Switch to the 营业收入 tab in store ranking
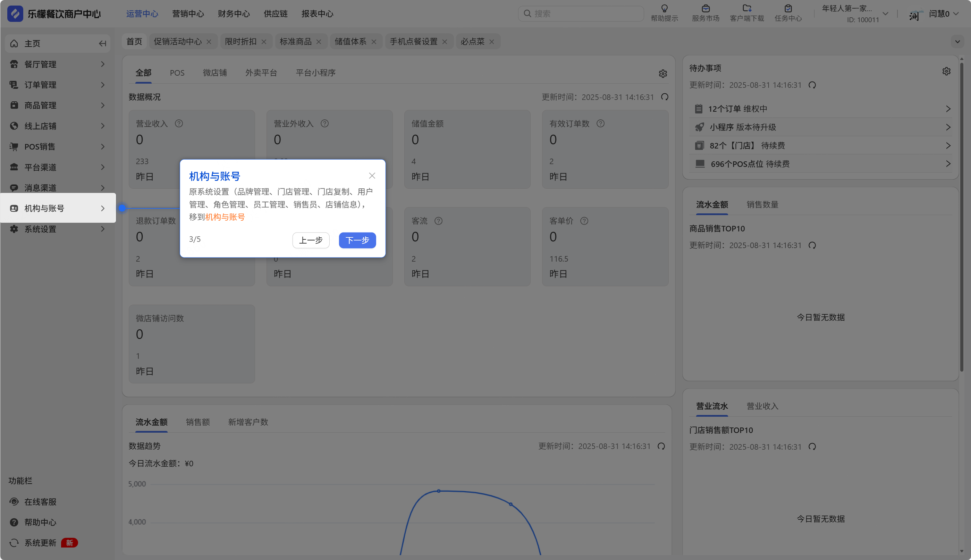 click(x=762, y=406)
